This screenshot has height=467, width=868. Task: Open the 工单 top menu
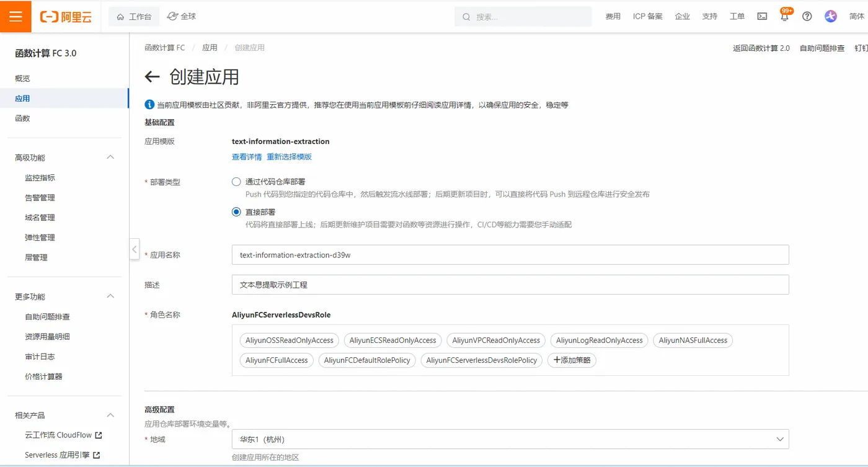[x=737, y=17]
